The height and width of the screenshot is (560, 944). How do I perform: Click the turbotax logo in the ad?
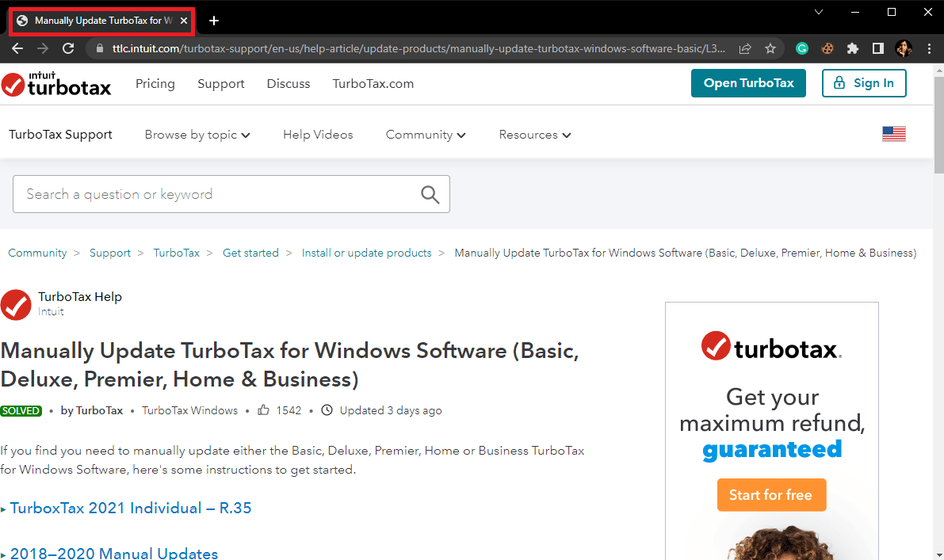coord(771,346)
